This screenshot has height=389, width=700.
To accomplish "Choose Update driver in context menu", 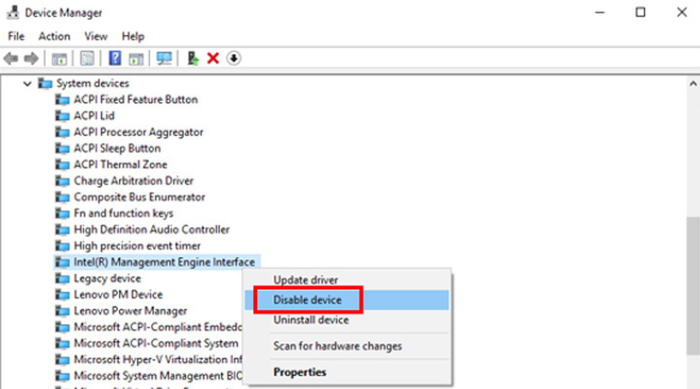I will [x=305, y=280].
